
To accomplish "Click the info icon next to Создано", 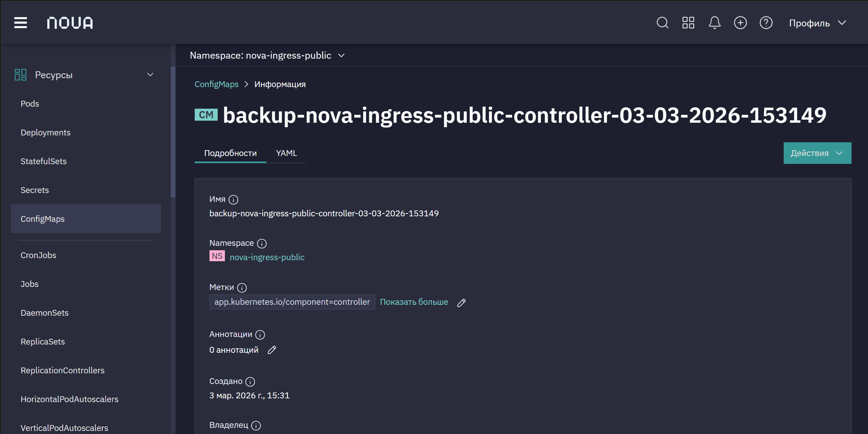I will 250,382.
